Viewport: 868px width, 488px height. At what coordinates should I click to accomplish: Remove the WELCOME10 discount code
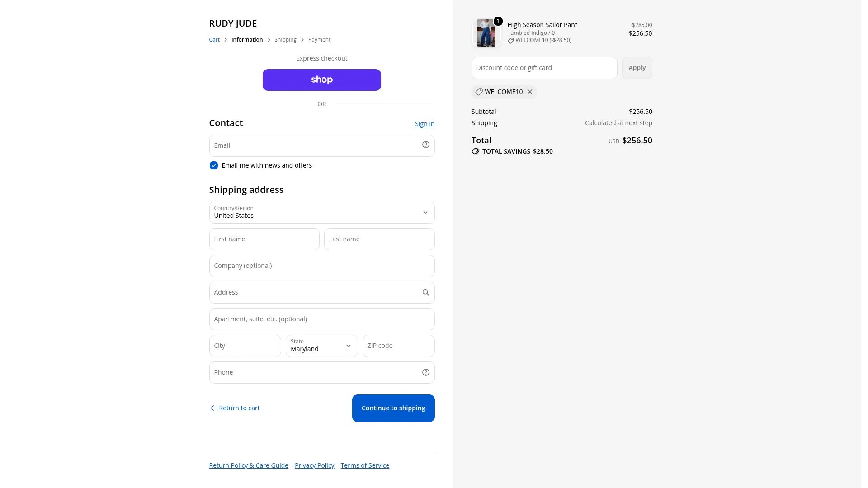tap(530, 92)
